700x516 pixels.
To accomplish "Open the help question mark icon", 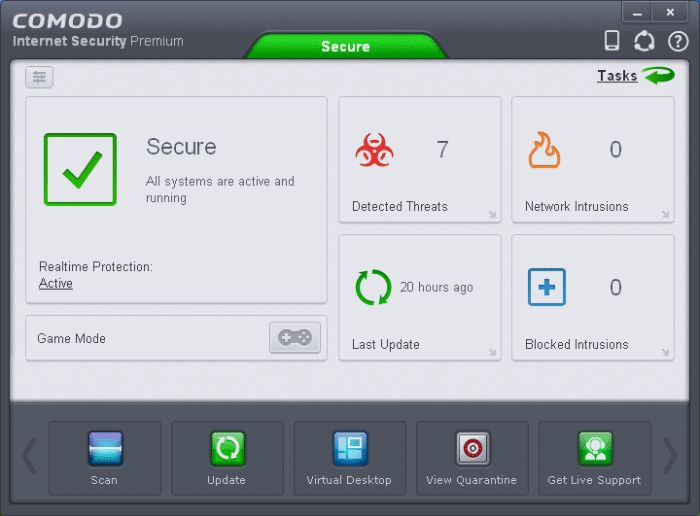I will pos(678,42).
